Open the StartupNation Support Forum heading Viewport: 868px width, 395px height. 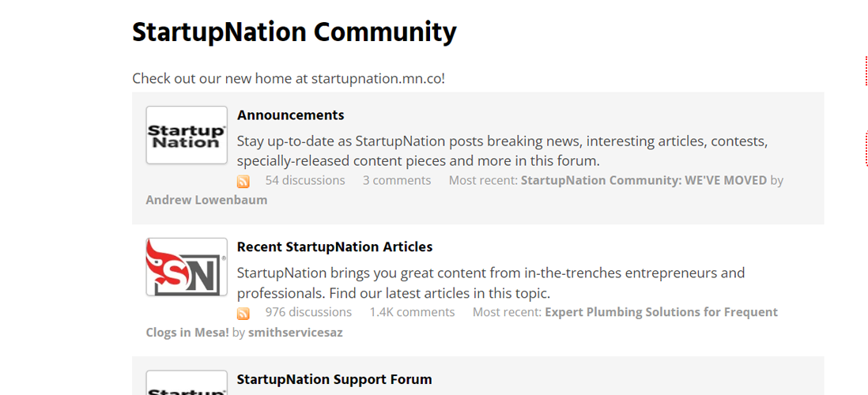(334, 379)
